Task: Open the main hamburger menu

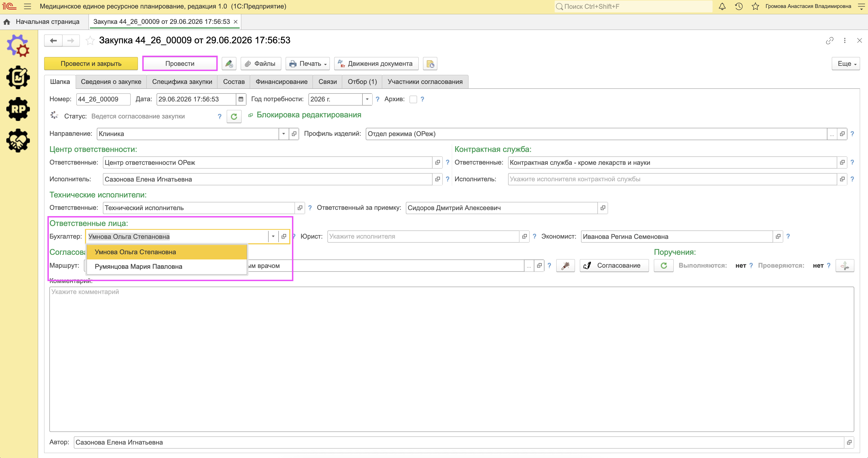Action: pyautogui.click(x=28, y=6)
